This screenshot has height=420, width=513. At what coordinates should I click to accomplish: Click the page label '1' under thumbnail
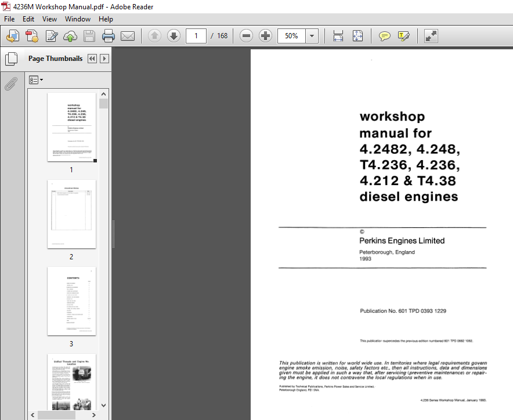[71, 170]
